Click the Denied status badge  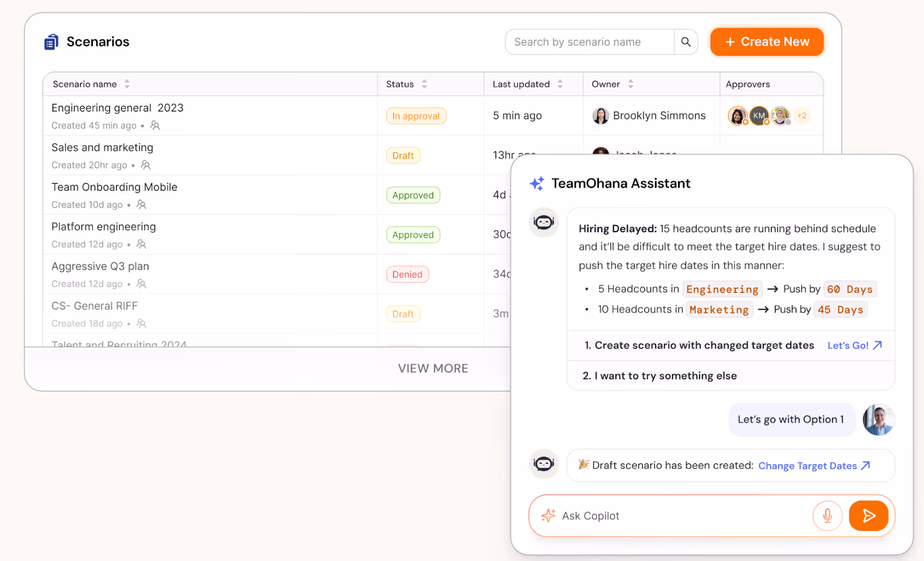tap(407, 274)
